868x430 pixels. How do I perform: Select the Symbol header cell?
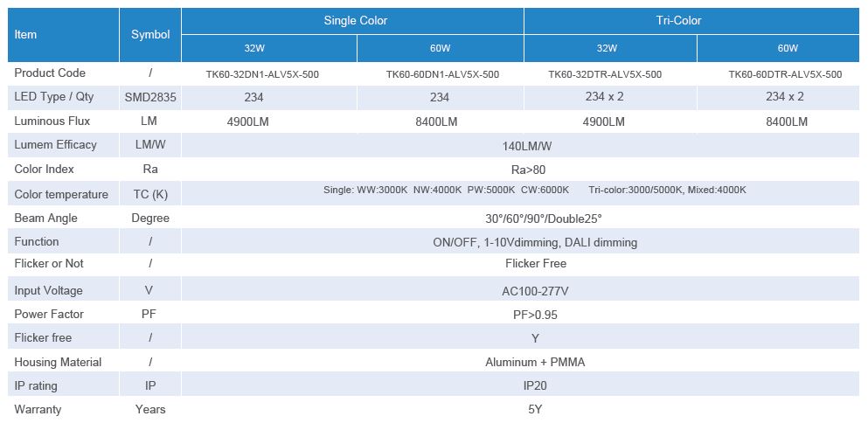pyautogui.click(x=150, y=35)
